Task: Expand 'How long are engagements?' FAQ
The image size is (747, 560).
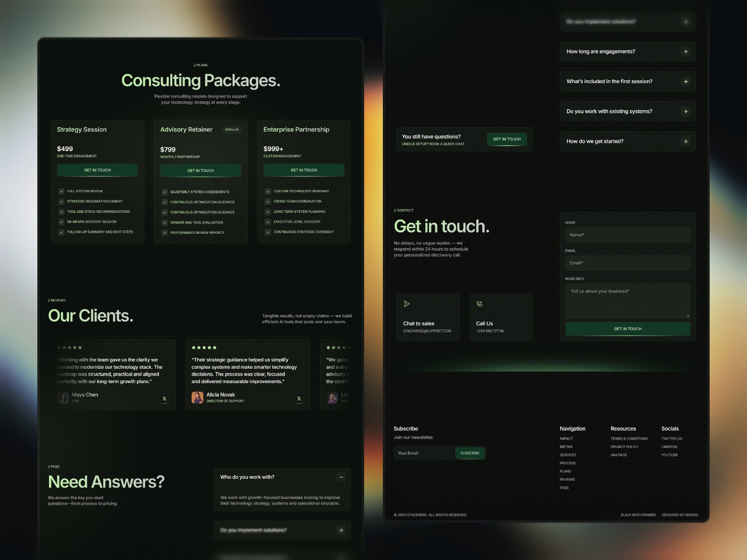Action: point(686,52)
